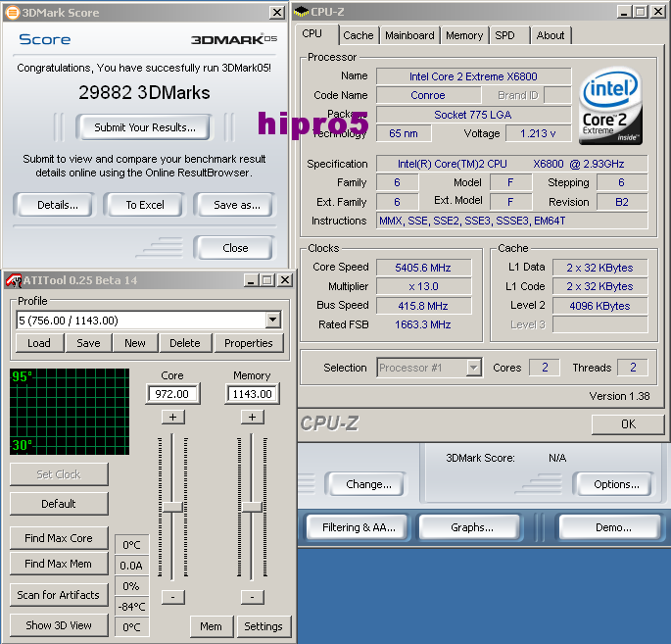The width and height of the screenshot is (671, 644).
Task: Open Filtering & AA settings
Action: tap(359, 527)
